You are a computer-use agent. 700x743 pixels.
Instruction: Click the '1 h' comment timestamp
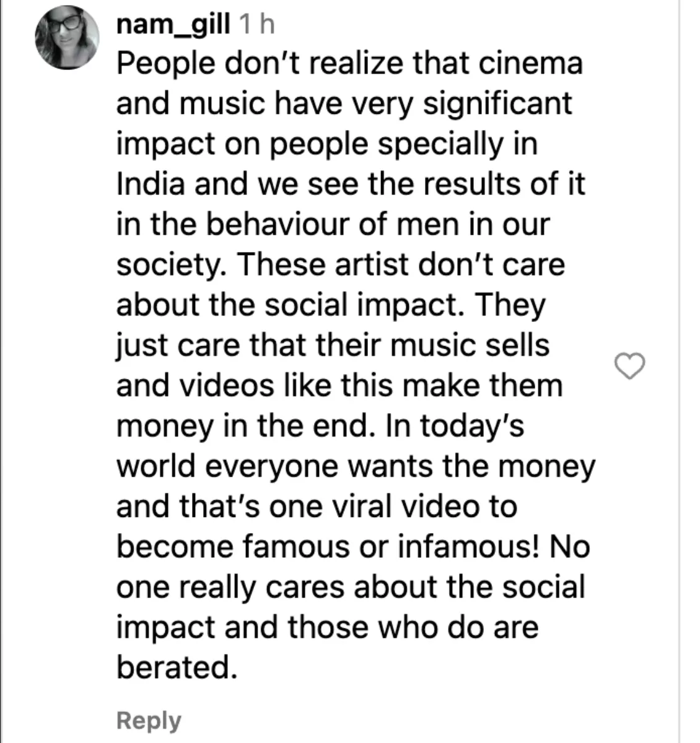click(x=256, y=24)
